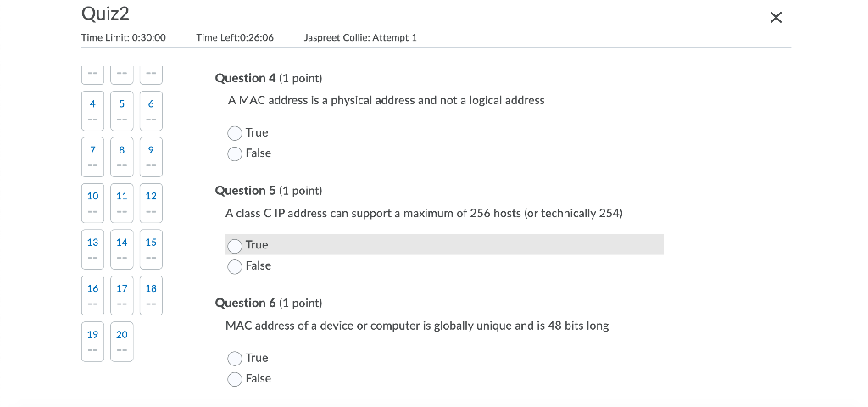Open question 17 in navigator
The height and width of the screenshot is (407, 868).
(122, 294)
